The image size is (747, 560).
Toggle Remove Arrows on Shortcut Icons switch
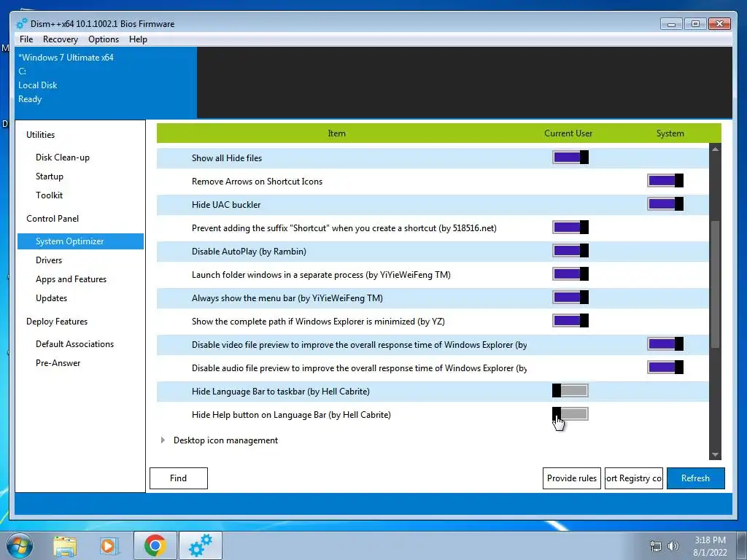pyautogui.click(x=665, y=181)
